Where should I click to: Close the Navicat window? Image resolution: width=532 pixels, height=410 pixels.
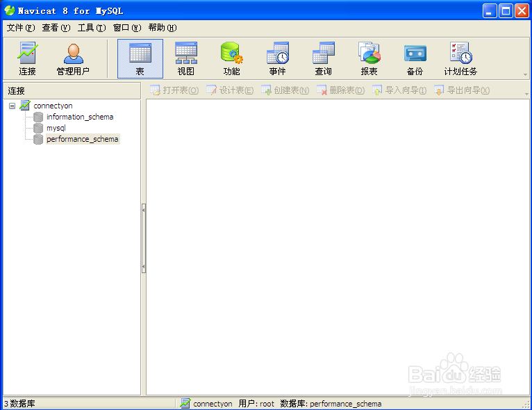pyautogui.click(x=522, y=11)
